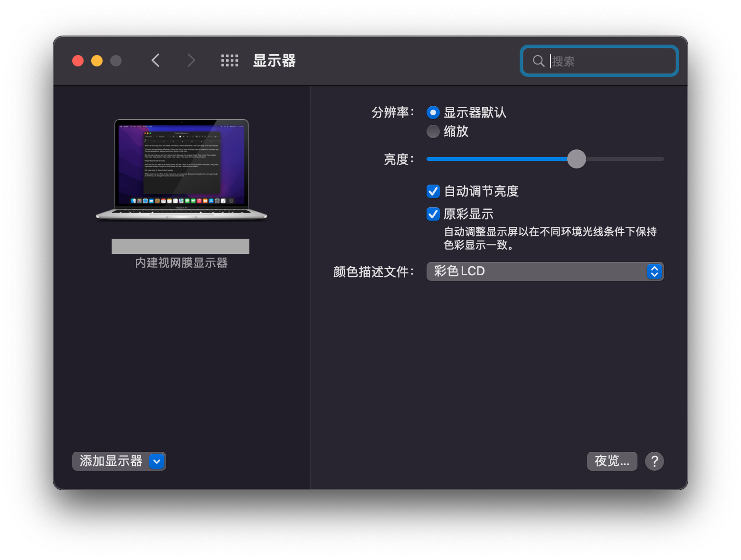
Task: Select the MacBook display thumbnail
Action: (x=181, y=170)
